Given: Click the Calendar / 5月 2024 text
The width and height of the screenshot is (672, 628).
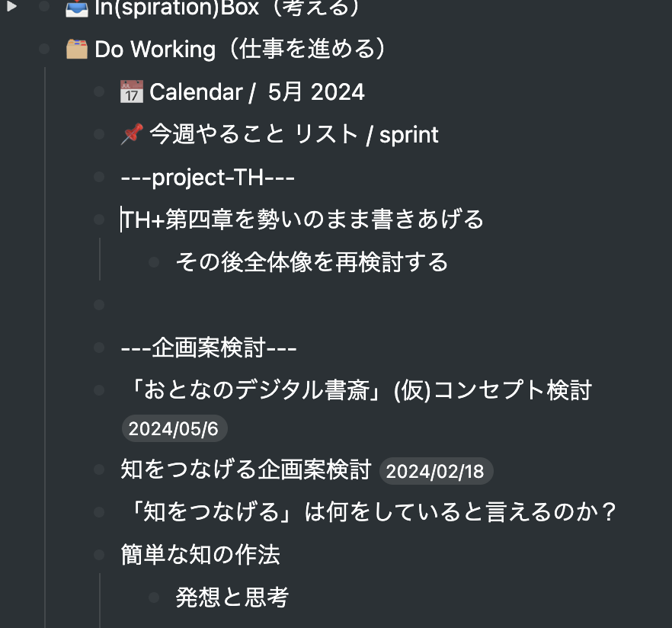Looking at the screenshot, I should click(x=257, y=91).
